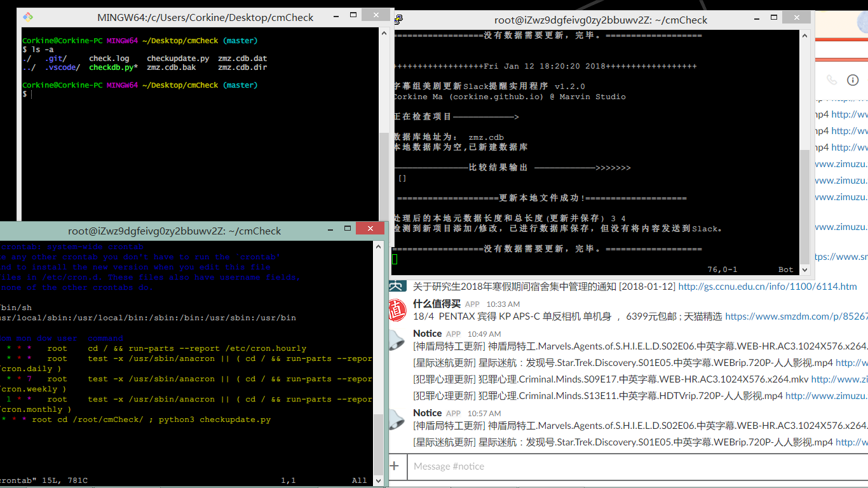Screen dimensions: 868x488
Task: Click the Notice bell avatar at 10:57 AM
Action: tap(397, 419)
